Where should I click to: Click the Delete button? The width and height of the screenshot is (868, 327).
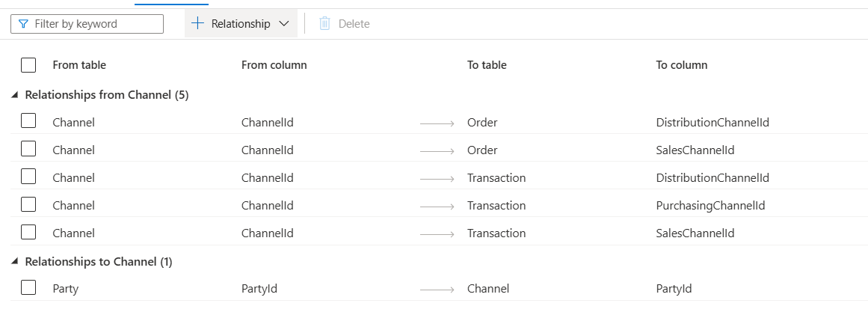point(345,23)
